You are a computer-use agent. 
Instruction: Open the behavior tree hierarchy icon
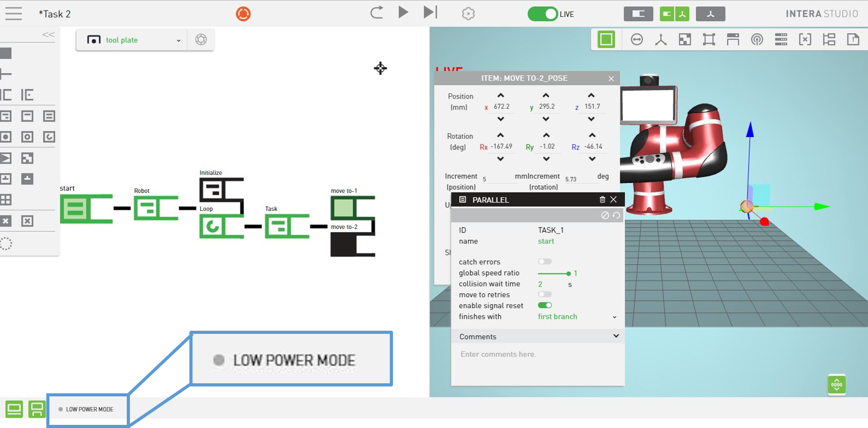pyautogui.click(x=829, y=39)
